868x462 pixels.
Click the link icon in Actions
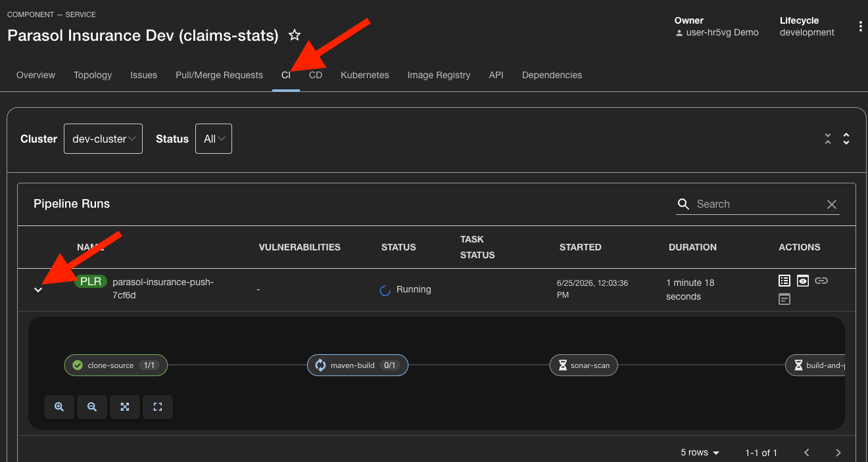(821, 281)
